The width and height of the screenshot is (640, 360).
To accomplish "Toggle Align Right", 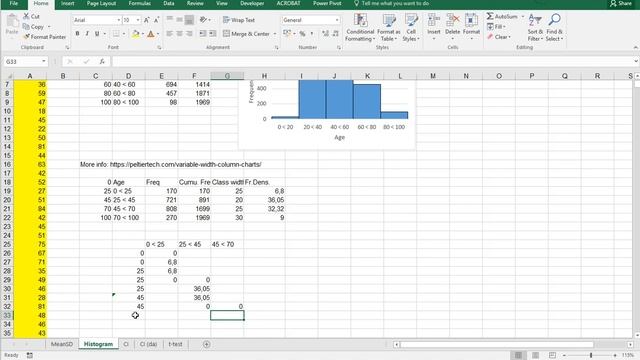I will [189, 33].
